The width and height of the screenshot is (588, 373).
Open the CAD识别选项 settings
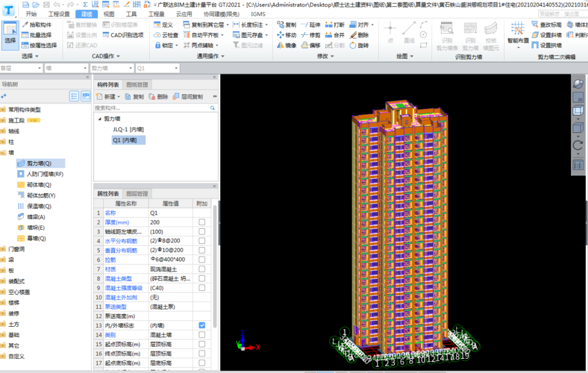click(123, 35)
